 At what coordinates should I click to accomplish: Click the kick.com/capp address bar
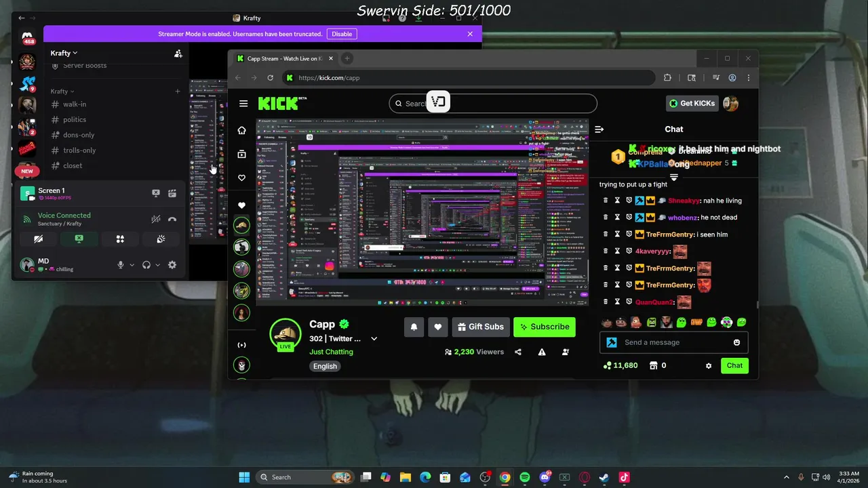tap(468, 78)
